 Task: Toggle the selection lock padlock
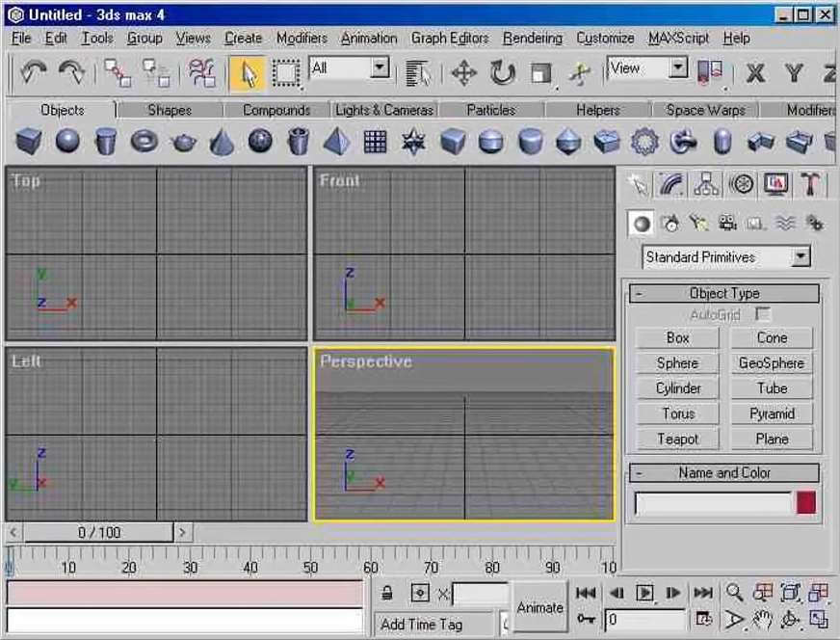pos(387,594)
